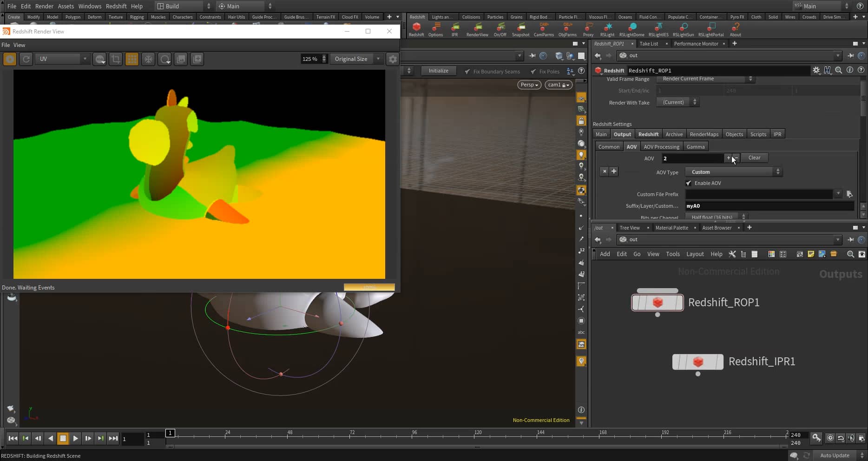Toggle Fix Boundary Seams option
868x461 pixels.
pos(468,71)
